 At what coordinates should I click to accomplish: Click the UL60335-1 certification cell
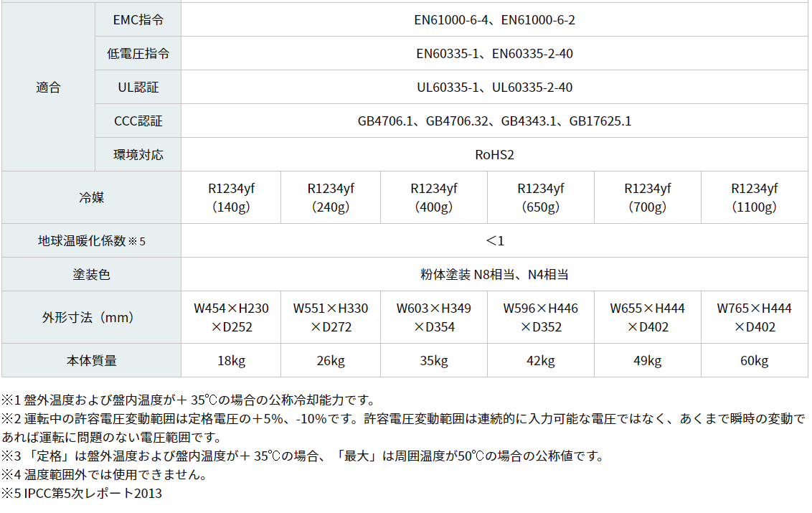click(x=494, y=88)
